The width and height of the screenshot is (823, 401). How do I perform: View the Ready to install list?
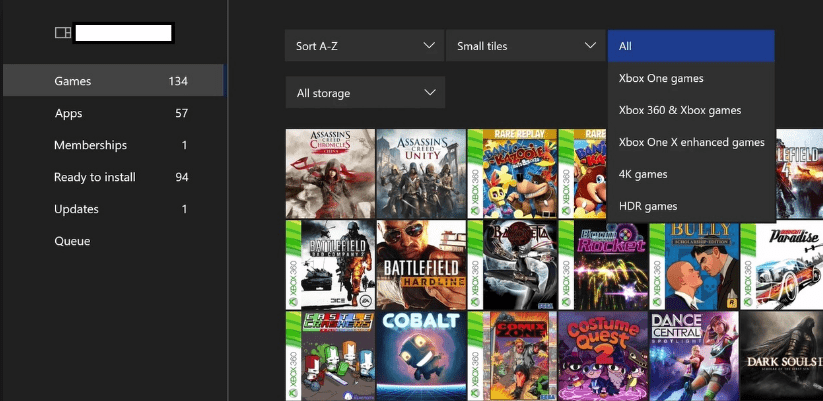point(113,177)
